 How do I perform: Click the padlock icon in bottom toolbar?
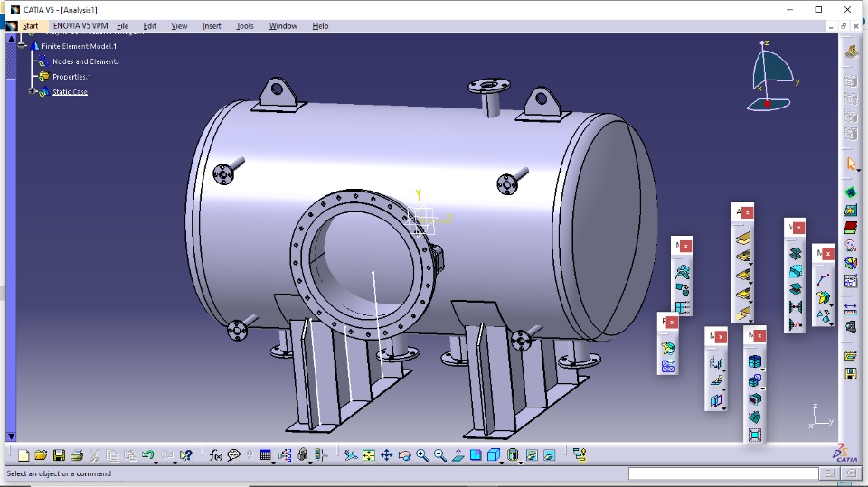[302, 454]
